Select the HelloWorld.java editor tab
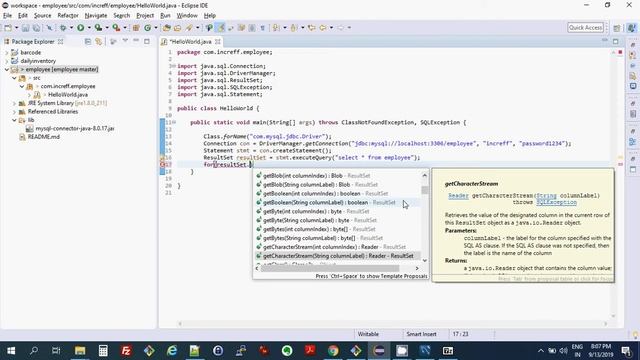This screenshot has height=360, width=640. coord(191,42)
